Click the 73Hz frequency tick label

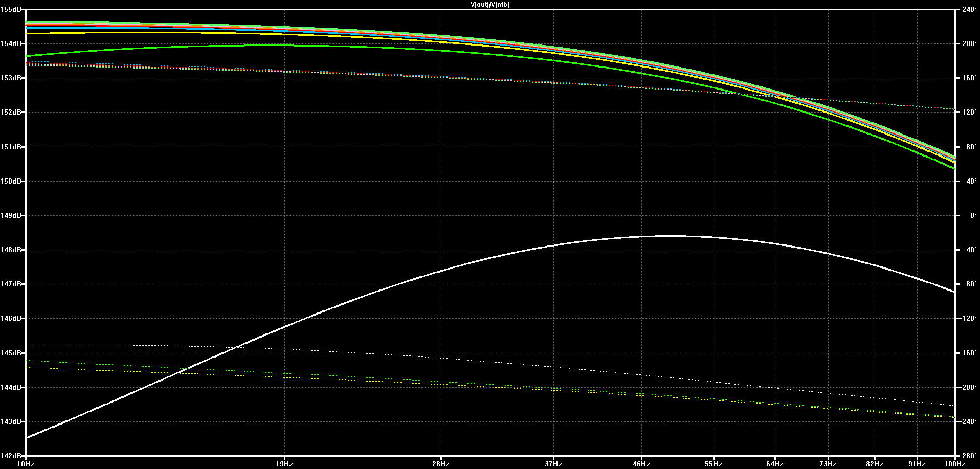(x=828, y=464)
